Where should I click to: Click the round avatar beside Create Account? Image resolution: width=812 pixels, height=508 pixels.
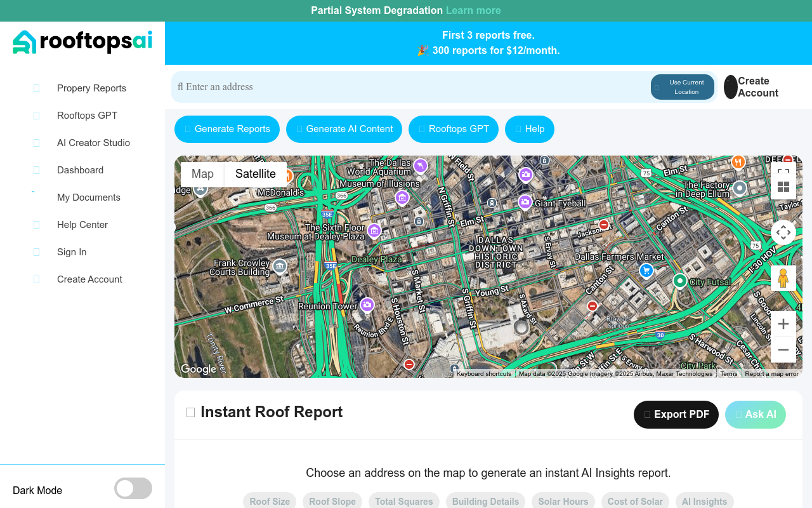pos(731,87)
